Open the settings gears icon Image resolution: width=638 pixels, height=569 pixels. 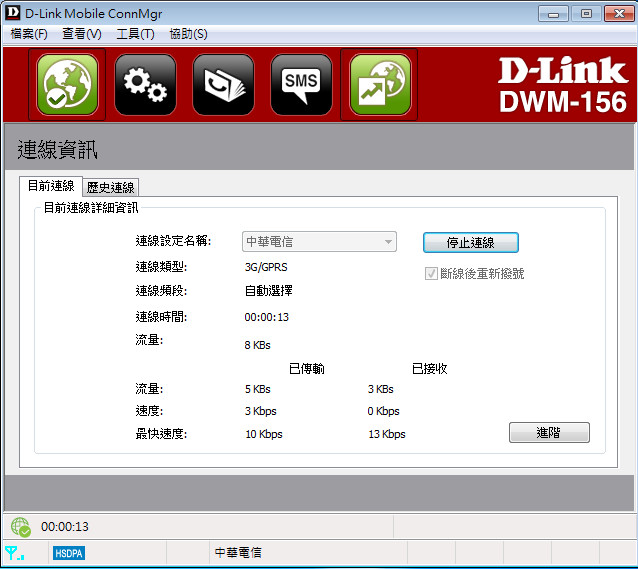(145, 85)
